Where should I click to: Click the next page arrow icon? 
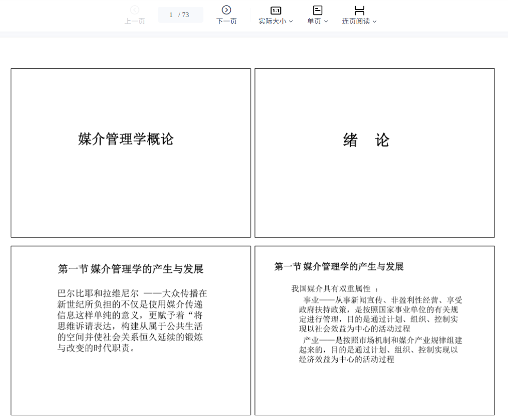[x=226, y=10]
